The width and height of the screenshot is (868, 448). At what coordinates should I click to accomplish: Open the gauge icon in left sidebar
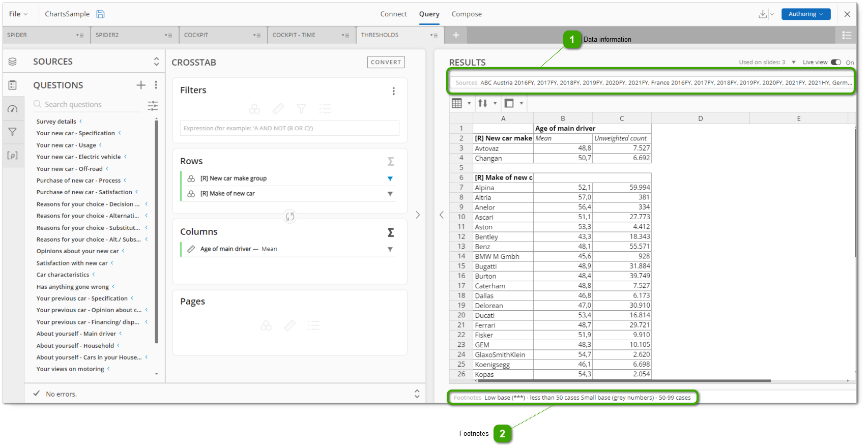(13, 109)
